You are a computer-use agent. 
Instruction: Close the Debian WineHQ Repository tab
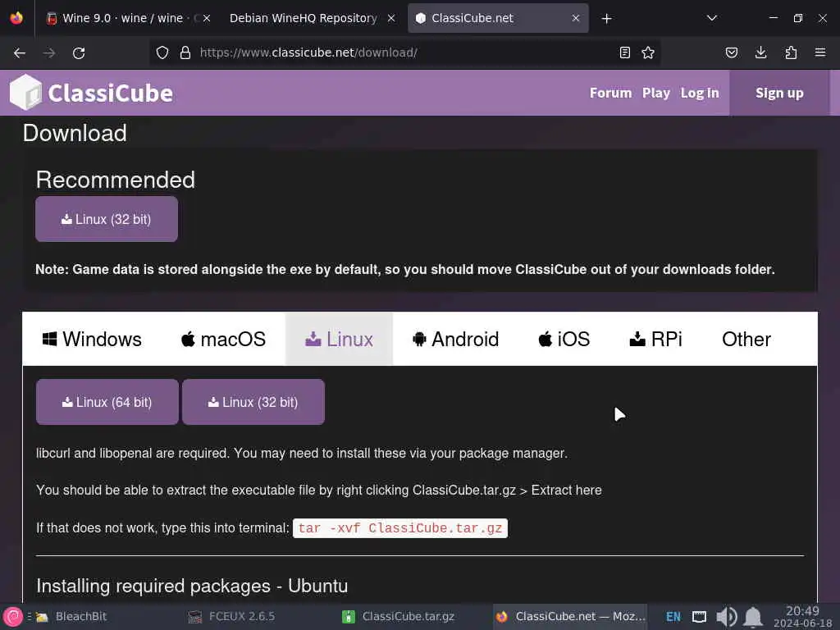click(391, 18)
